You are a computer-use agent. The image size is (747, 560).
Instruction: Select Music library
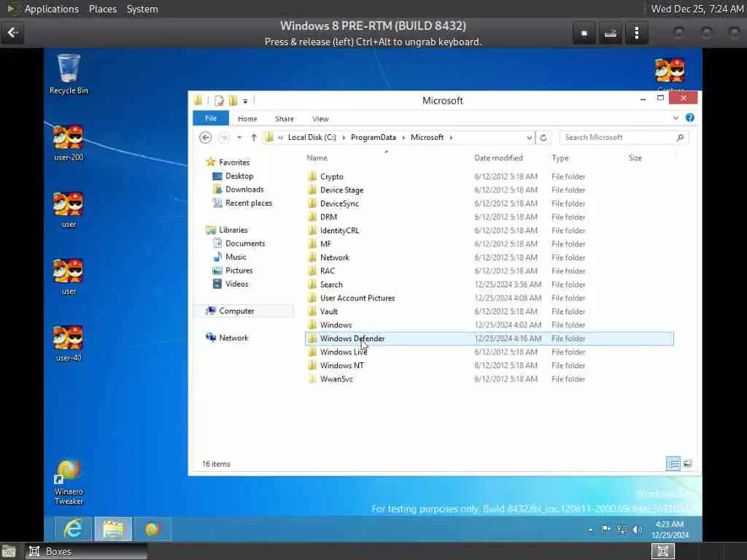pos(236,257)
